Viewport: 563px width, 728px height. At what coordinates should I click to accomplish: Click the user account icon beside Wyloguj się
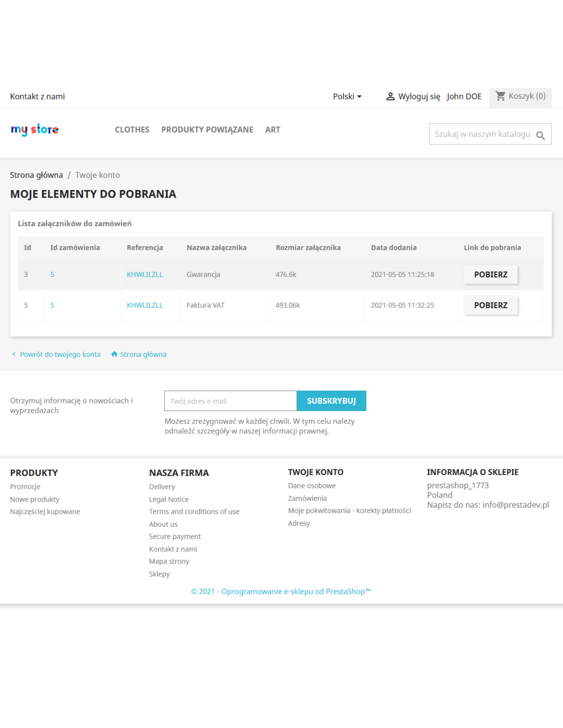[x=390, y=96]
